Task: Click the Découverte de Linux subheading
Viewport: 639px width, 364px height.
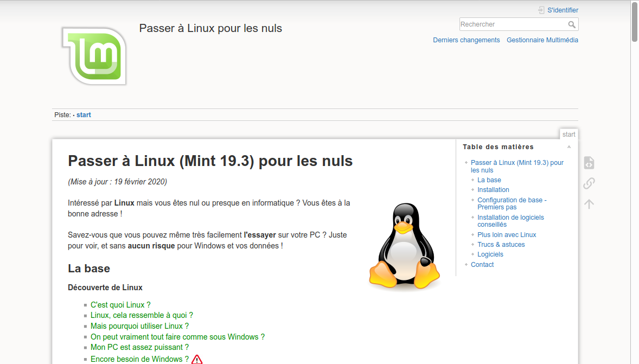Action: point(105,288)
